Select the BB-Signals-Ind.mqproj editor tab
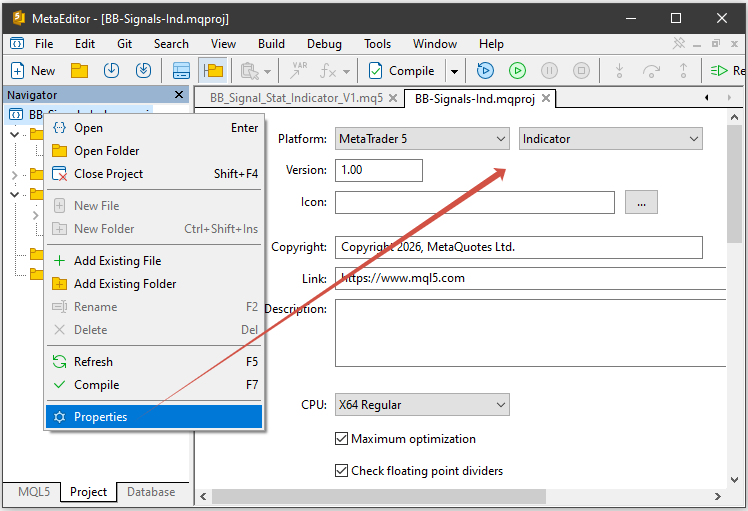Screen dimensions: 748x511 tap(475, 99)
